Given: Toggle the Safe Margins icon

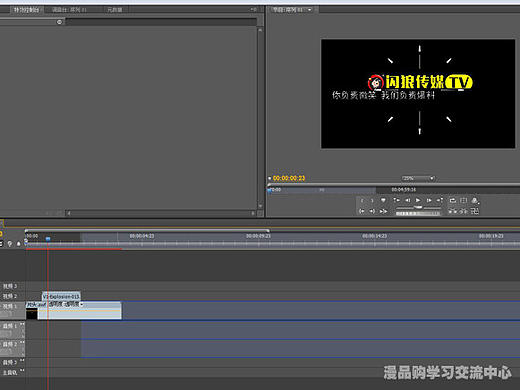Looking at the screenshot, I should tap(463, 200).
